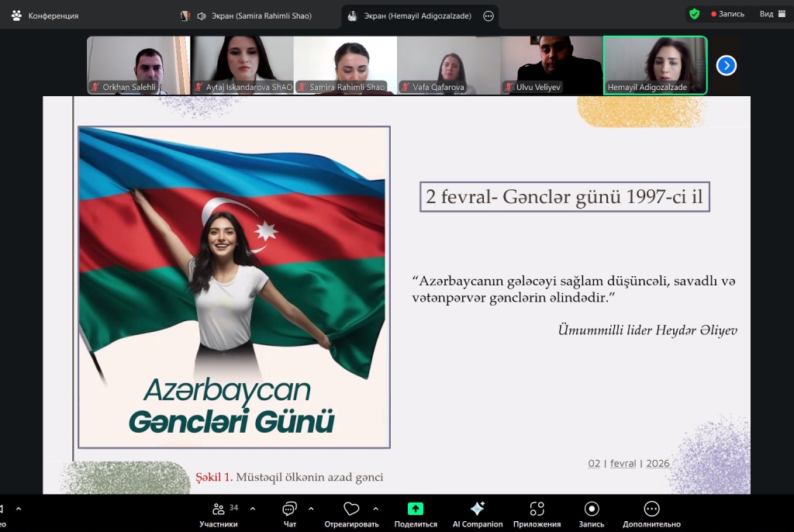The height and width of the screenshot is (532, 794).
Task: Expand the video options arrow at far left
Action: tap(19, 509)
